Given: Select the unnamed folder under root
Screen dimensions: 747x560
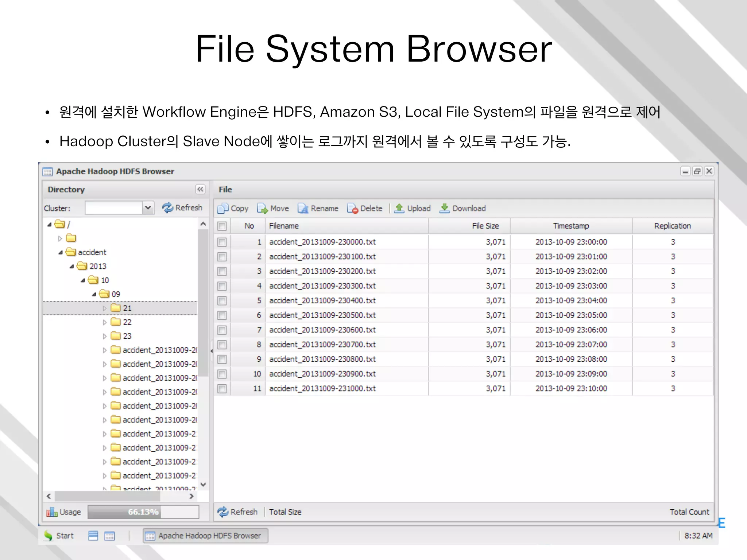Looking at the screenshot, I should [71, 238].
